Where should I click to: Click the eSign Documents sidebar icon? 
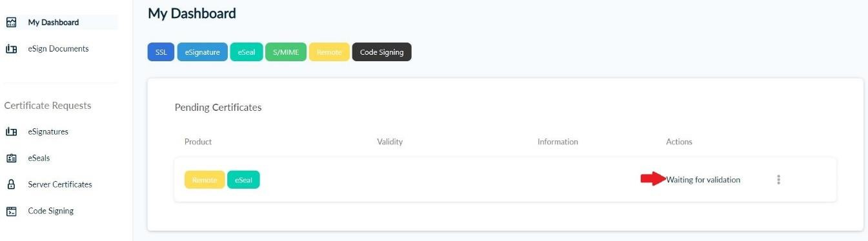click(x=10, y=48)
